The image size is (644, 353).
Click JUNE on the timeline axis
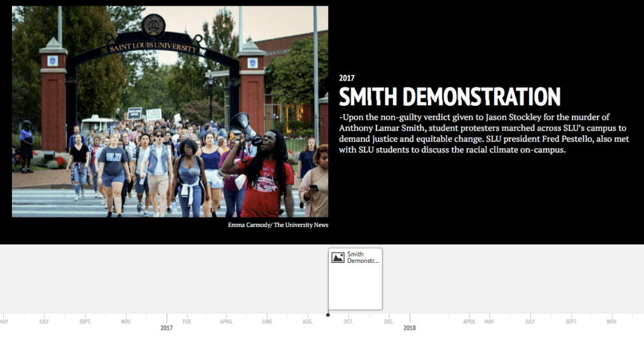pyautogui.click(x=267, y=321)
